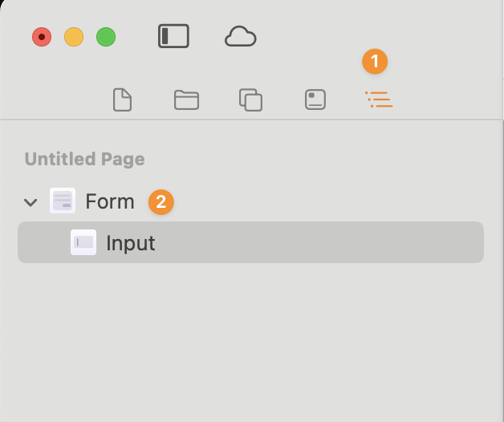Click orange badge number 2 beside Form
The height and width of the screenshot is (422, 504).
(x=161, y=202)
